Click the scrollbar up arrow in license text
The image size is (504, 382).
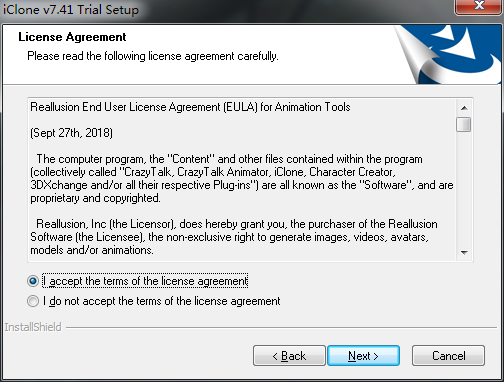pos(464,108)
